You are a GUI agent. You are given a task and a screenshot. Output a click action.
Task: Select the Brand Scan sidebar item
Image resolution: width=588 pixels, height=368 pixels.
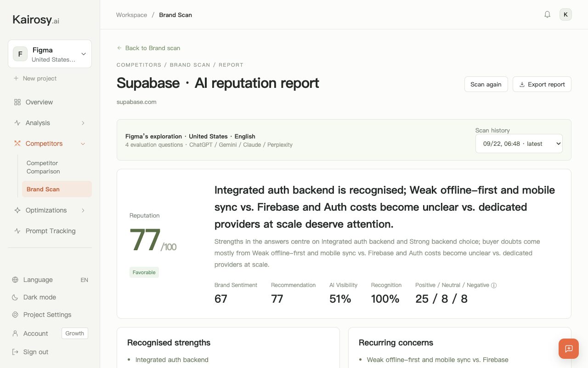pyautogui.click(x=57, y=189)
